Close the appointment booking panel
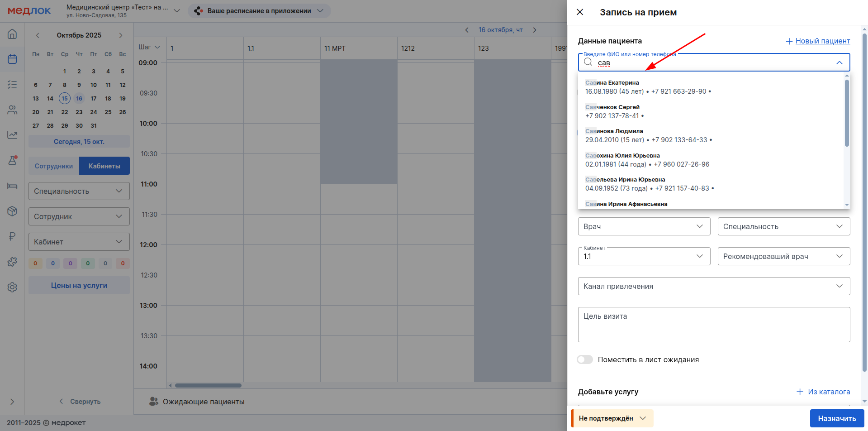 580,12
